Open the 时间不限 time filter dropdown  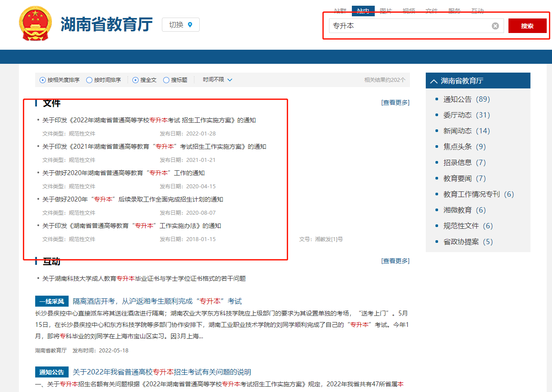216,80
